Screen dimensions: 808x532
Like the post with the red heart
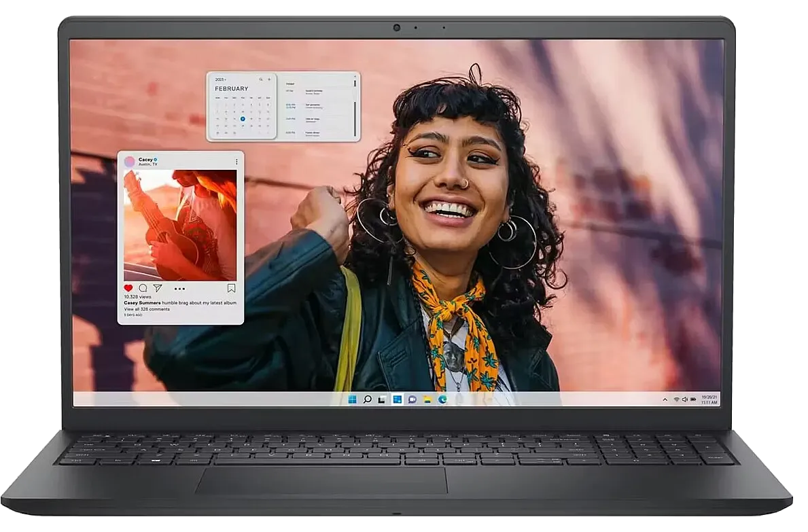pyautogui.click(x=128, y=288)
